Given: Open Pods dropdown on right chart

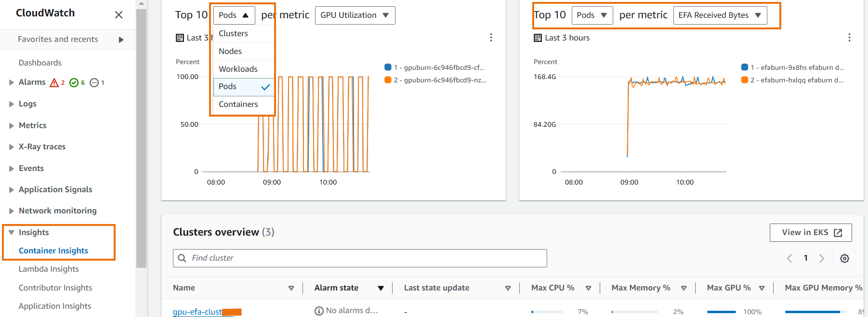Looking at the screenshot, I should point(592,15).
